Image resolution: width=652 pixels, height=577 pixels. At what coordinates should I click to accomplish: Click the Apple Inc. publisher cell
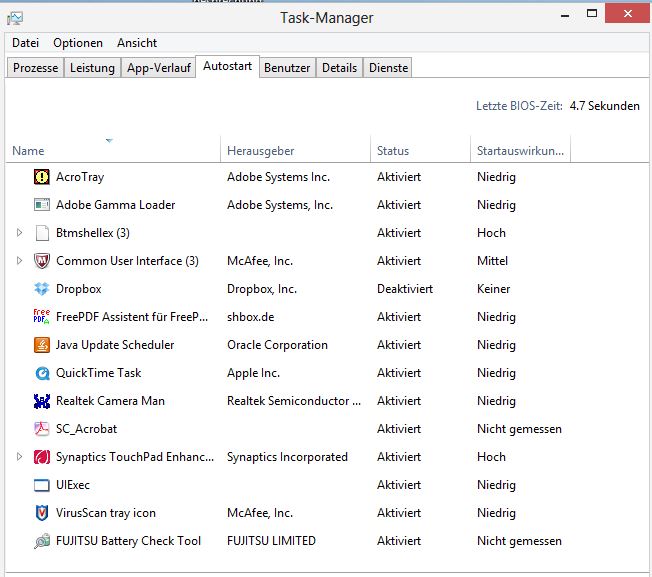pos(253,373)
